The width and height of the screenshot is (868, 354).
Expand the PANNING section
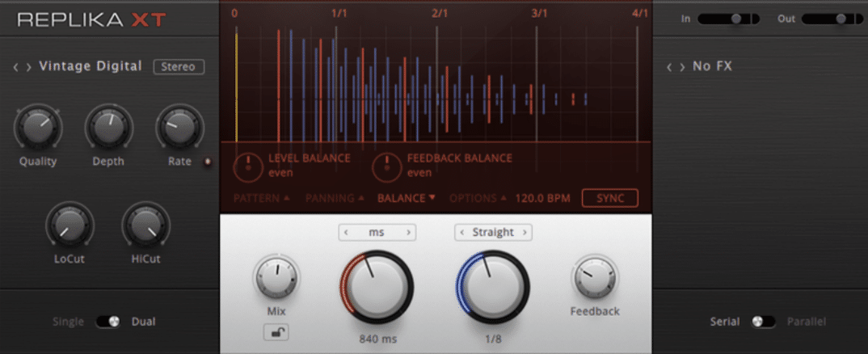tap(335, 198)
